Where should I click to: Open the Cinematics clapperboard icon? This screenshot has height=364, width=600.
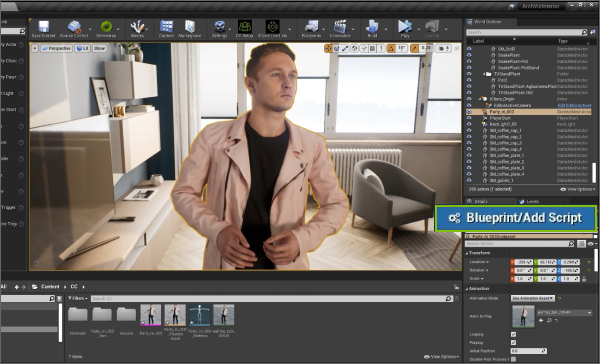click(x=340, y=27)
